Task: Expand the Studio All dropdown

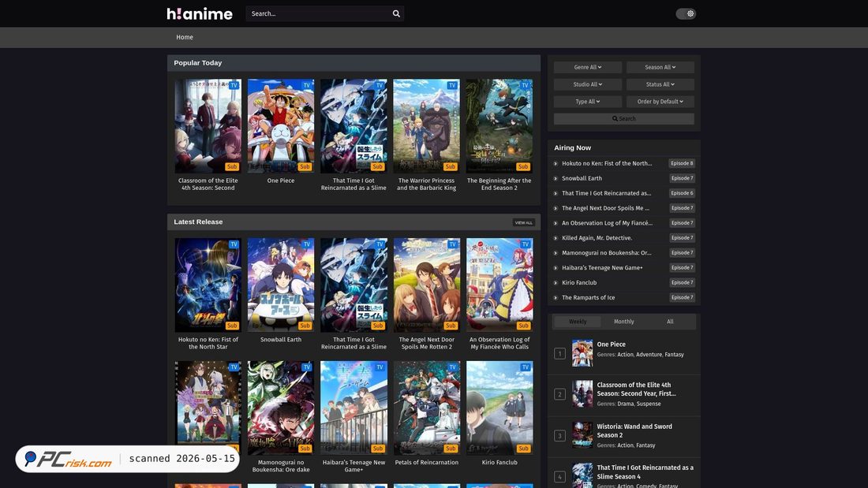Action: [587, 84]
